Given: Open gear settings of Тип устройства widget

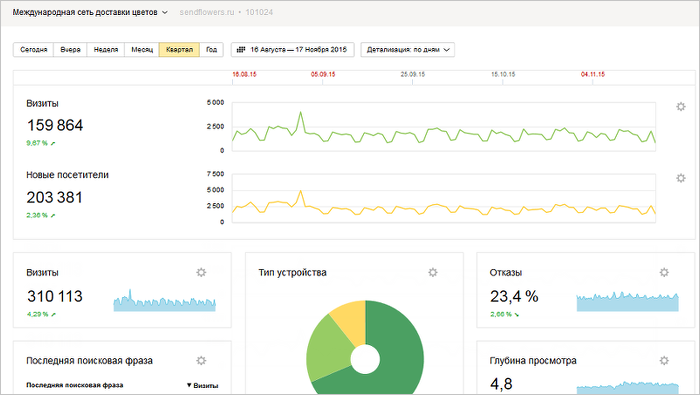Looking at the screenshot, I should pos(433,272).
